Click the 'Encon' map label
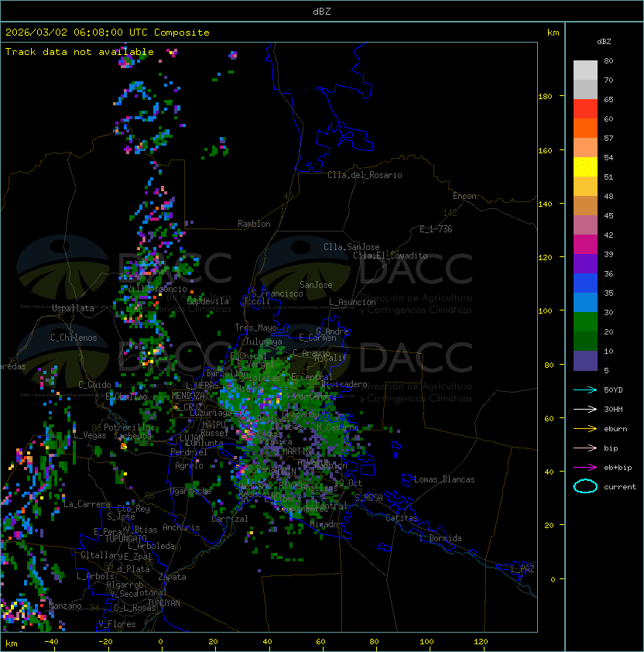 (x=464, y=196)
